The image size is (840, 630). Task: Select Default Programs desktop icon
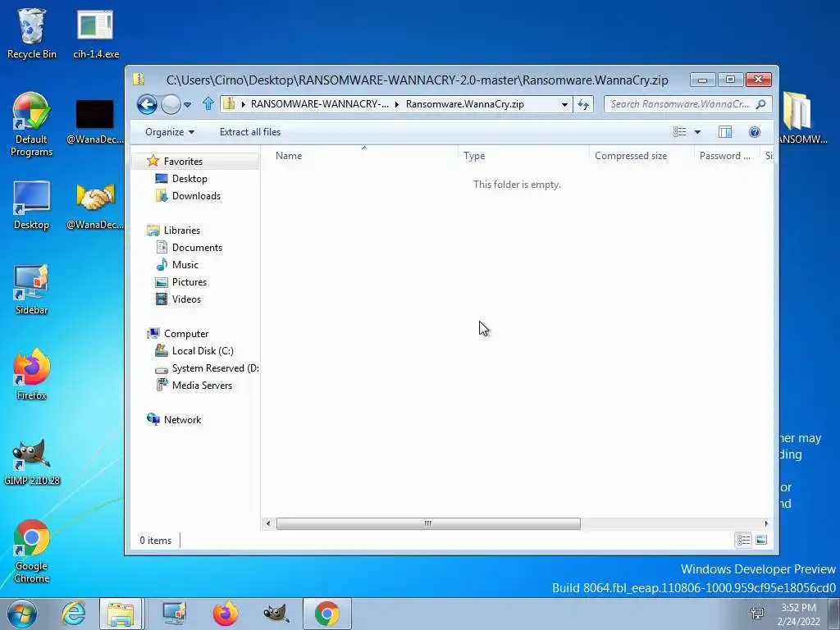point(32,125)
